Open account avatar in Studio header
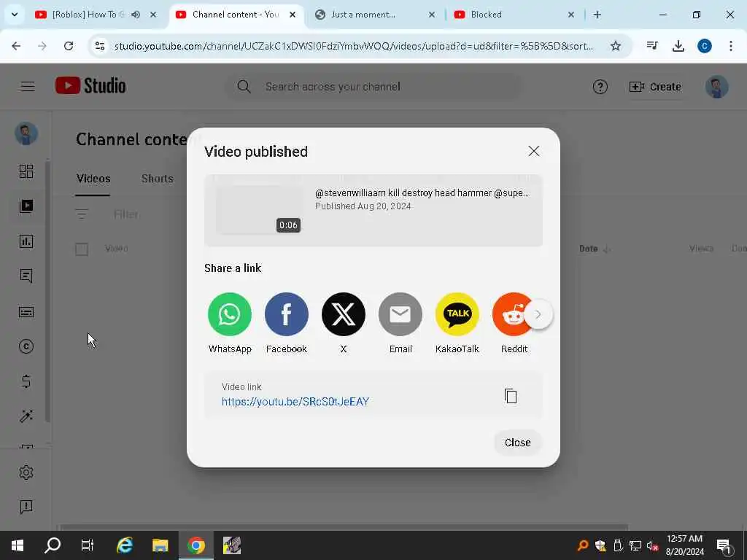Image resolution: width=747 pixels, height=560 pixels. [x=716, y=87]
